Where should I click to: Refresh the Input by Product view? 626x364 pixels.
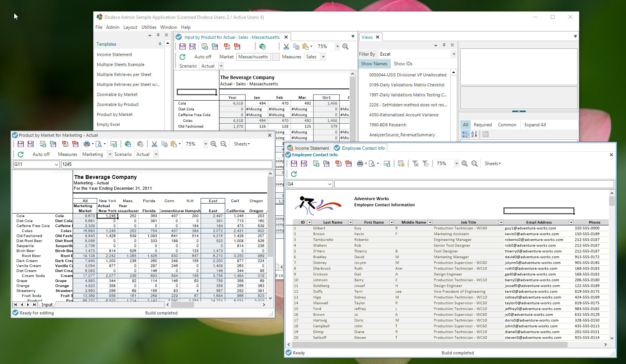tap(183, 57)
